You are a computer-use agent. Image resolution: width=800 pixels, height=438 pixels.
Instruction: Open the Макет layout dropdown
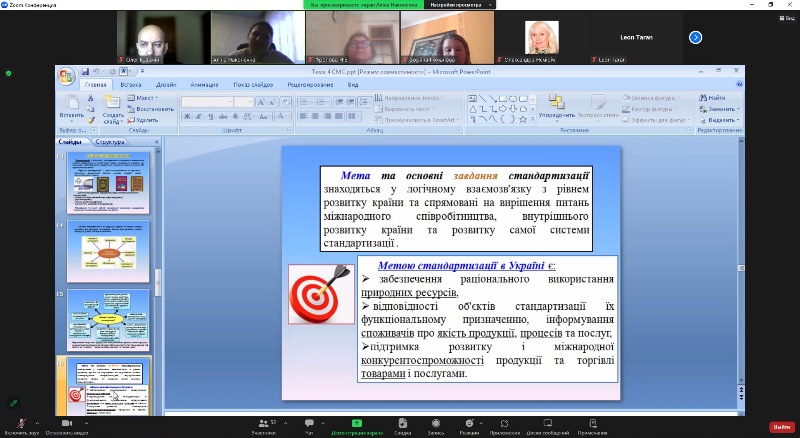pos(144,98)
